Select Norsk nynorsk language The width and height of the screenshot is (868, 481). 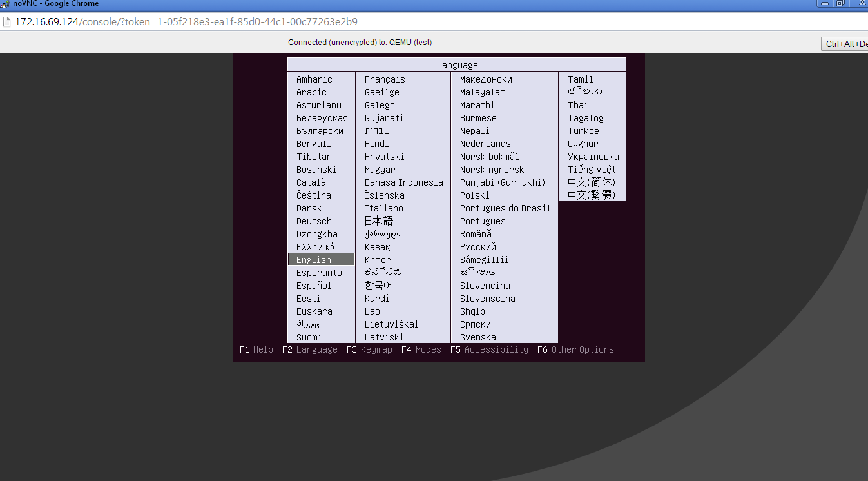pyautogui.click(x=492, y=170)
